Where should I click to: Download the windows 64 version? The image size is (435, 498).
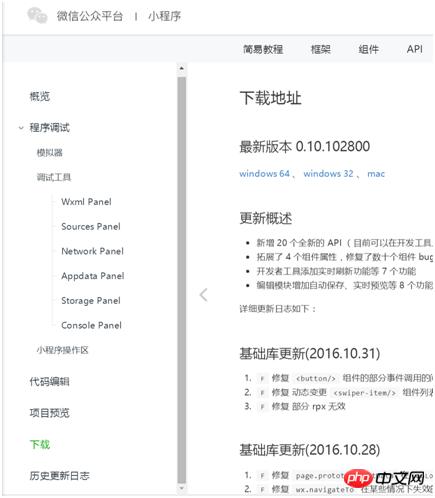[x=264, y=174]
